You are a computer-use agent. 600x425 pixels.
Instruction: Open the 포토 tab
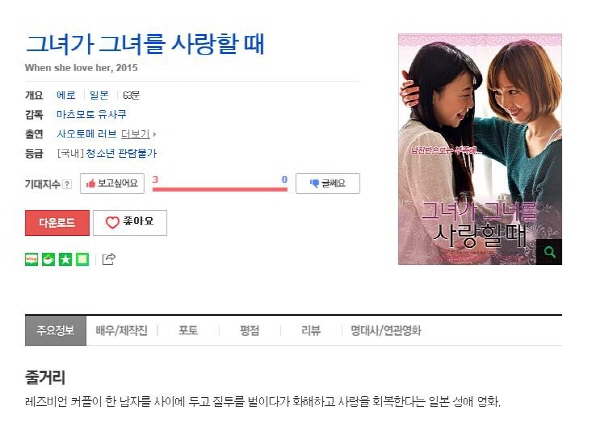coord(188,331)
